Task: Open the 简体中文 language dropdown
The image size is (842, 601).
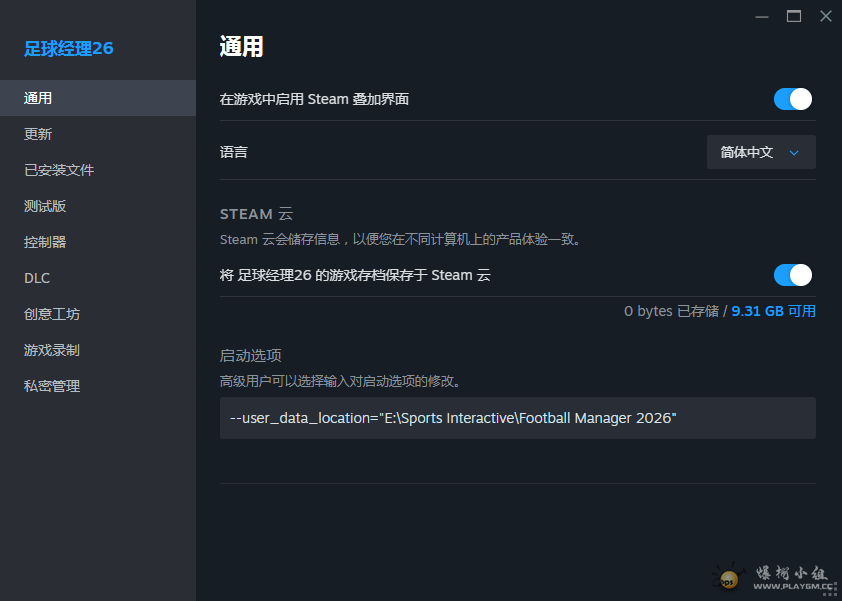Action: click(x=760, y=152)
